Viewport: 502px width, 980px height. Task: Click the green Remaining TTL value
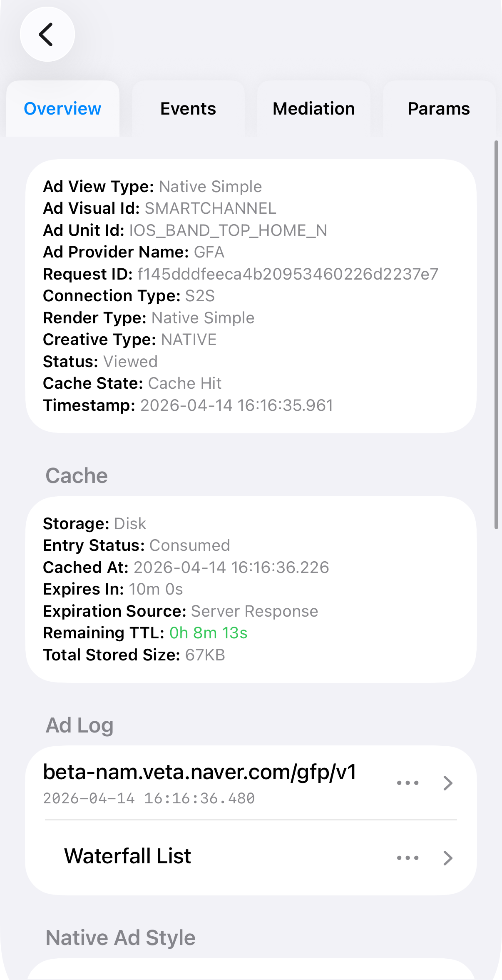208,633
